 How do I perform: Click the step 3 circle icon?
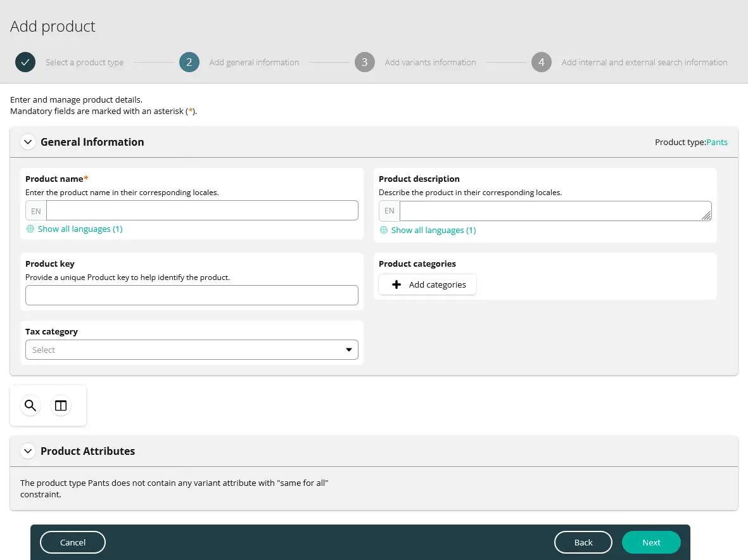click(365, 62)
